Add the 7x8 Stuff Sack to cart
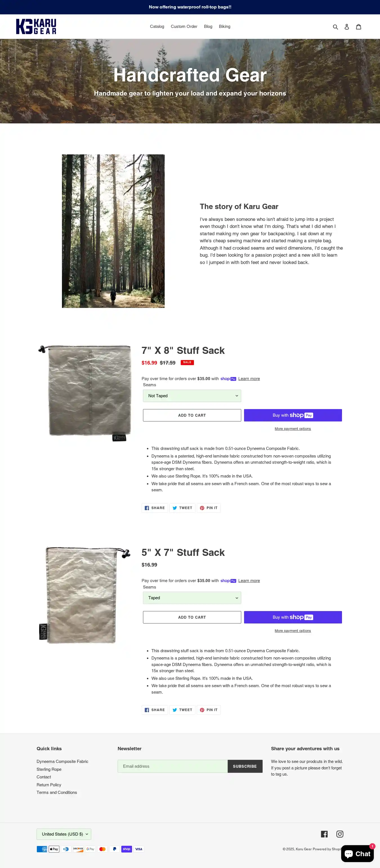This screenshot has width=380, height=868. (x=192, y=415)
